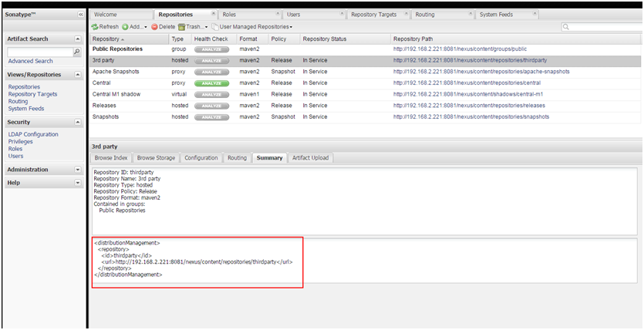
Task: Select the Releases repository row
Action: click(x=366, y=106)
